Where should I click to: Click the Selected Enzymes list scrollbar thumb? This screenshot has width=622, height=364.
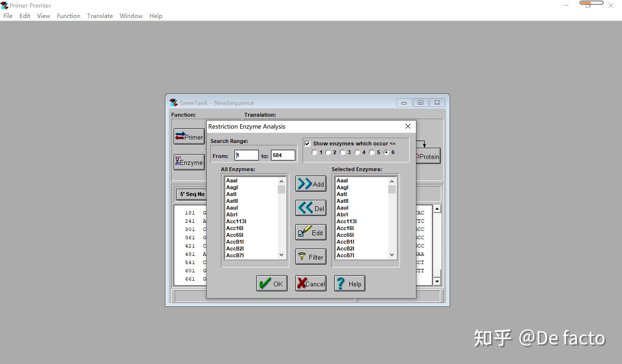pyautogui.click(x=392, y=189)
